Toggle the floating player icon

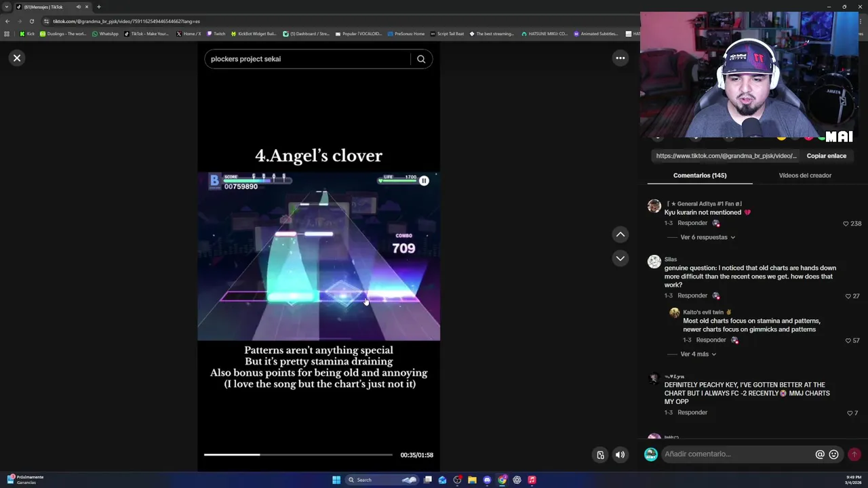click(600, 455)
